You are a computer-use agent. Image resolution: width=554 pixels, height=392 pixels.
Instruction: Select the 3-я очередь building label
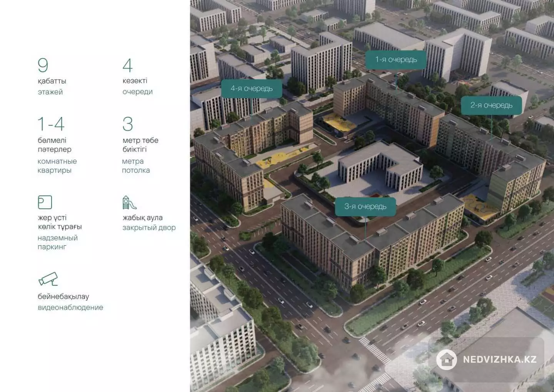pos(365,207)
